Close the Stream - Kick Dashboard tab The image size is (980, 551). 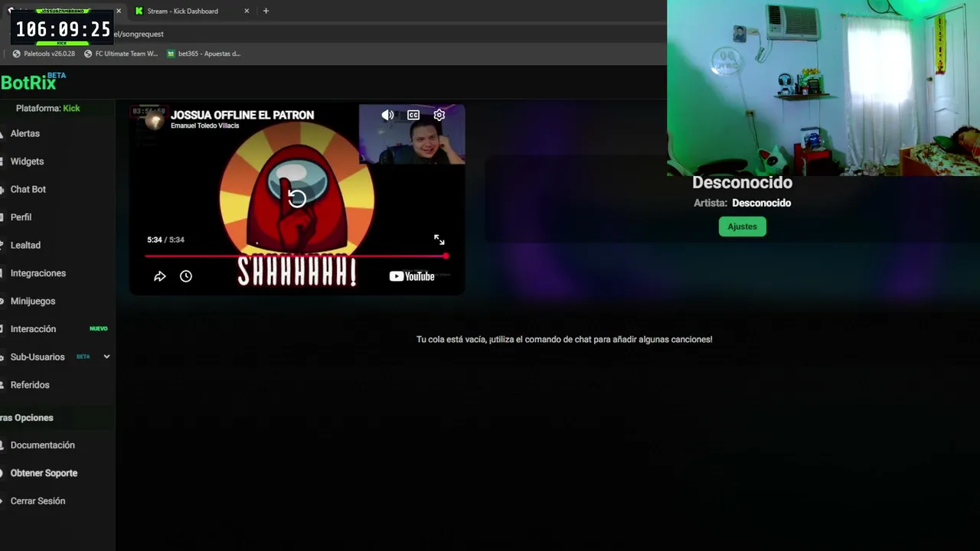247,11
